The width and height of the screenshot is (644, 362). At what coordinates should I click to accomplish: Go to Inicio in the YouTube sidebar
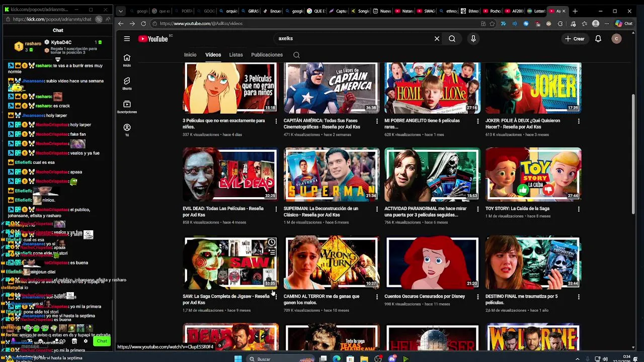pyautogui.click(x=127, y=60)
